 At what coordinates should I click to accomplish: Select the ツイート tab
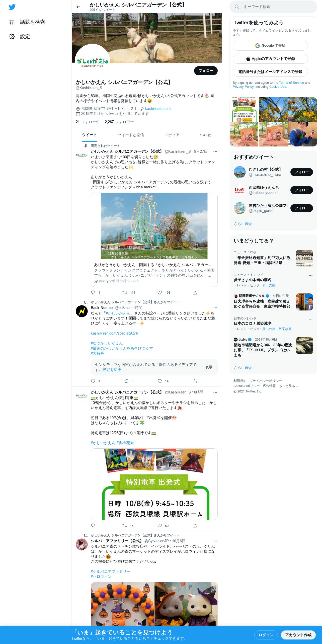click(x=89, y=135)
